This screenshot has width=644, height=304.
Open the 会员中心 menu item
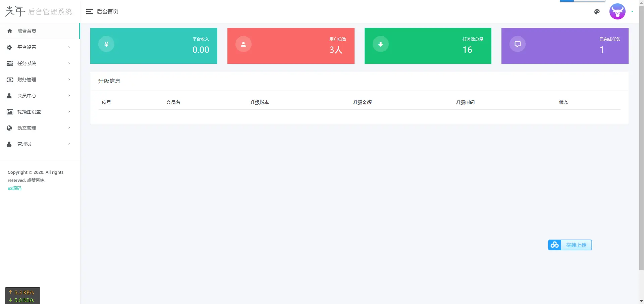[x=40, y=96]
